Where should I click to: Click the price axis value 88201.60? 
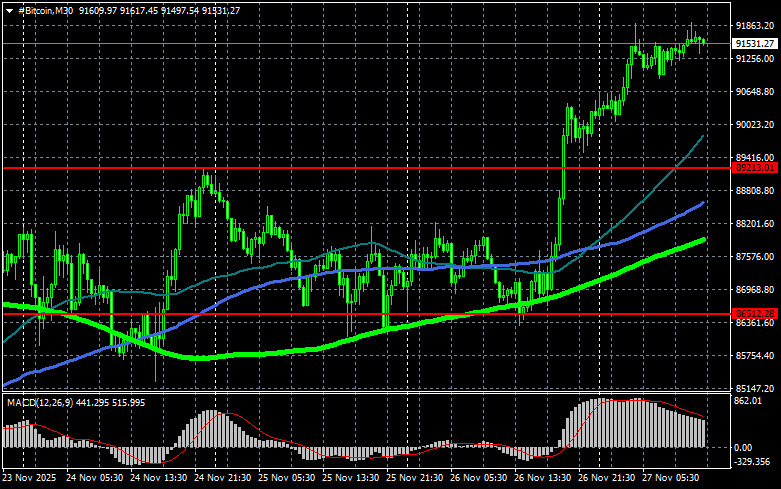(755, 224)
